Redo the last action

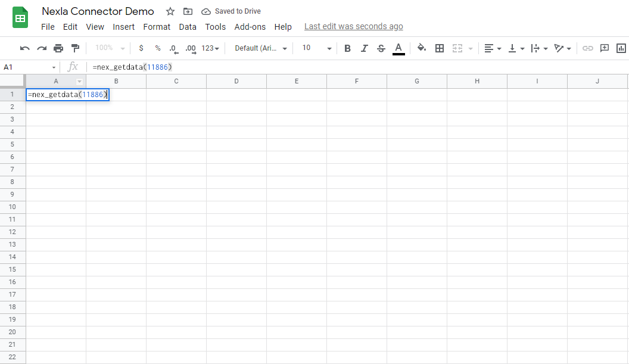coord(42,48)
